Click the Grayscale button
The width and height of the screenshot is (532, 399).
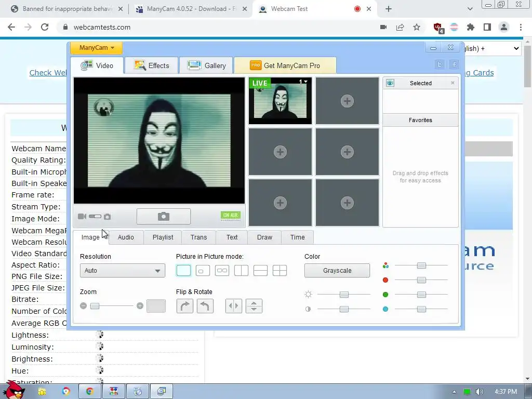click(x=337, y=270)
